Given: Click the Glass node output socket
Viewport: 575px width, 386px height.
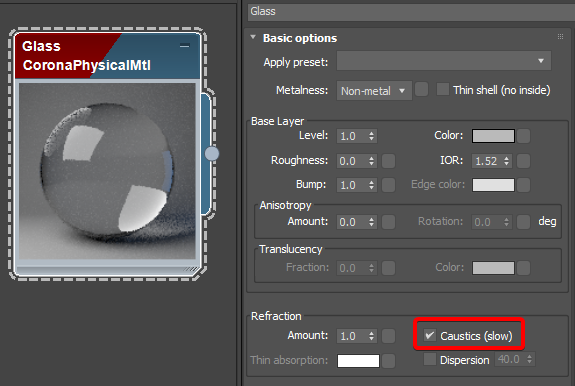Looking at the screenshot, I should pyautogui.click(x=212, y=154).
